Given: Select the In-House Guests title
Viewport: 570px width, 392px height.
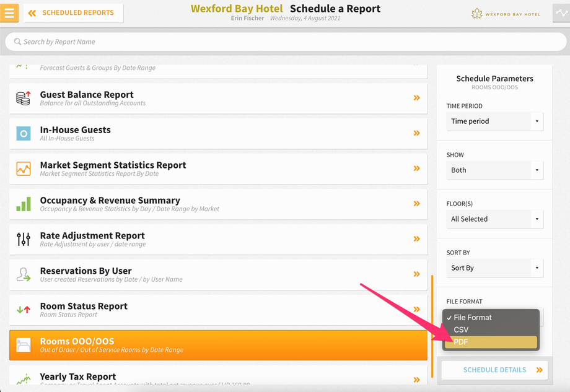Looking at the screenshot, I should pyautogui.click(x=75, y=129).
